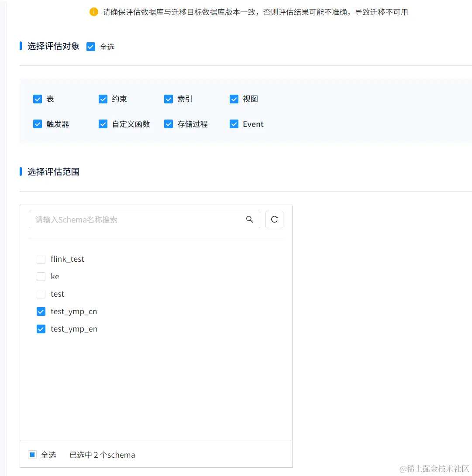Image resolution: width=472 pixels, height=476 pixels.
Task: Toggle the 全选 checkbox in the schema list footer
Action: tap(32, 455)
